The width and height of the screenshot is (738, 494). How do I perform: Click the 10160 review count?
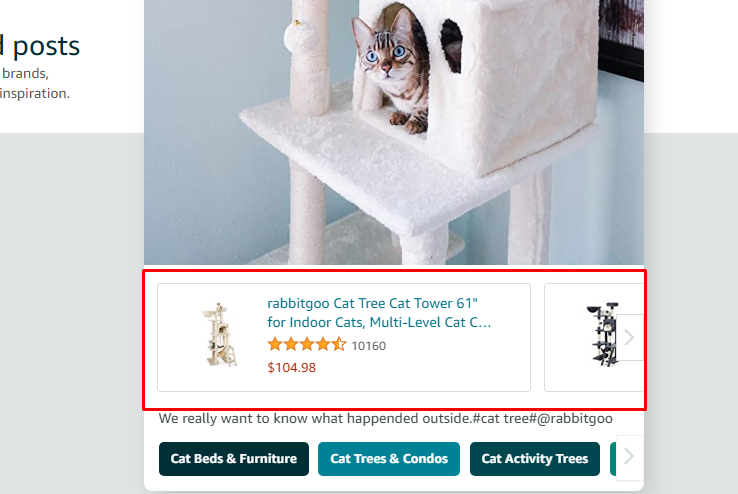369,346
